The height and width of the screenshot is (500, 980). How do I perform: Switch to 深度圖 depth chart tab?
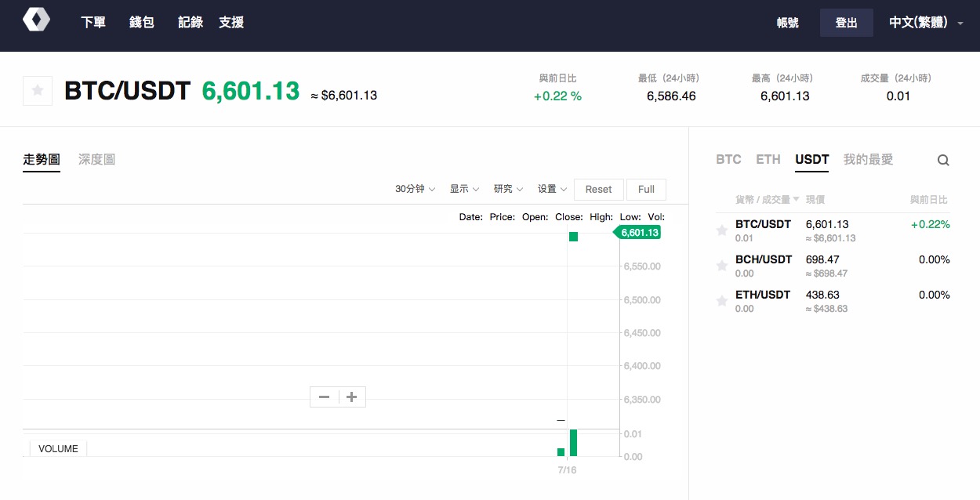pos(96,160)
